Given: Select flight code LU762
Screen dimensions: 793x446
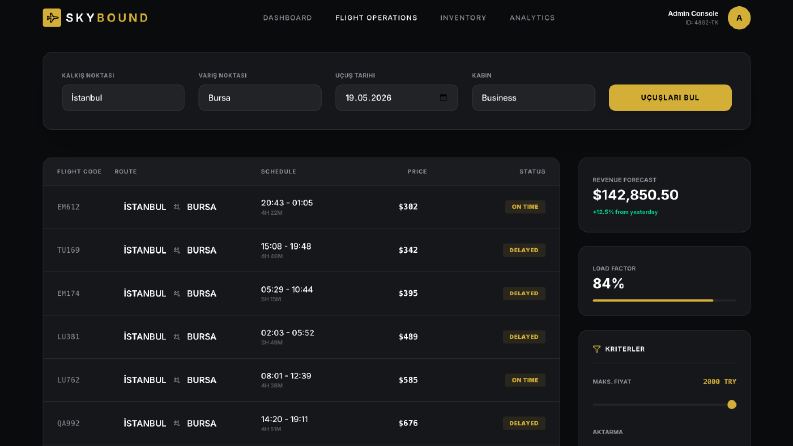Looking at the screenshot, I should (x=68, y=380).
